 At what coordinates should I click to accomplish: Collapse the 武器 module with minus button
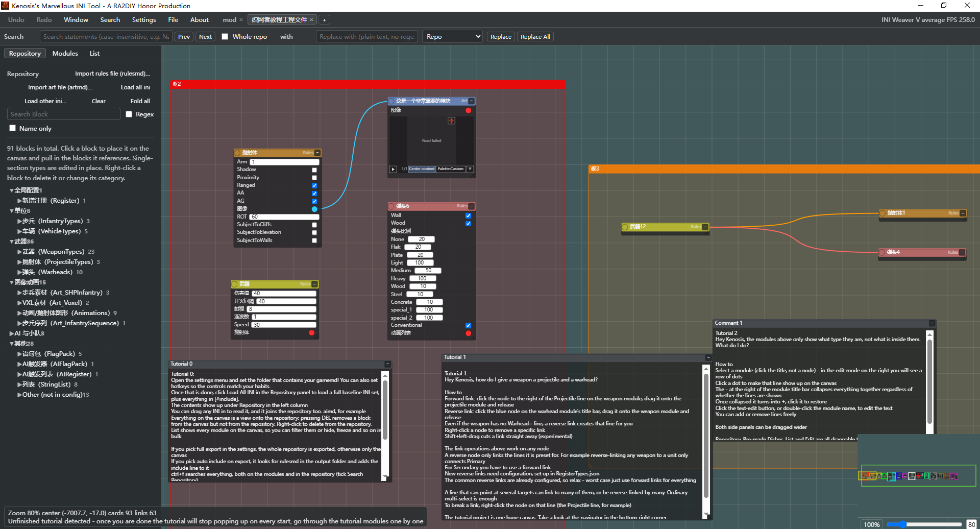pos(314,284)
